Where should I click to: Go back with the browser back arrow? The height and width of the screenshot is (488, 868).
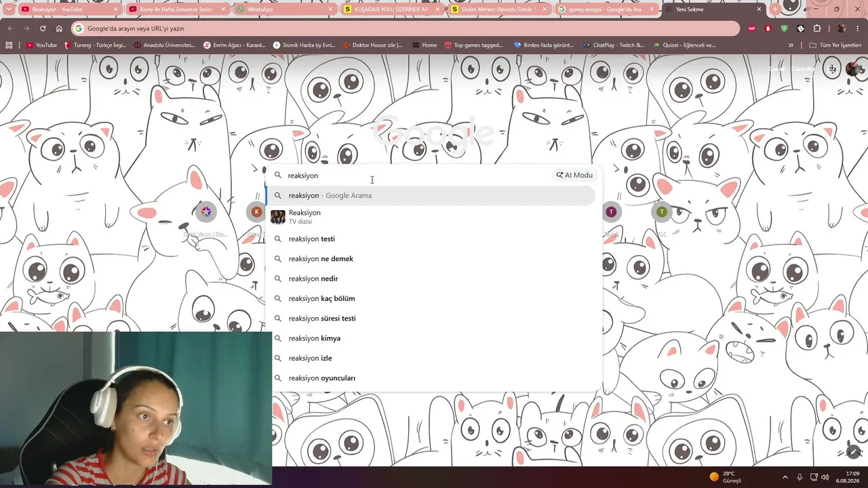(10, 28)
